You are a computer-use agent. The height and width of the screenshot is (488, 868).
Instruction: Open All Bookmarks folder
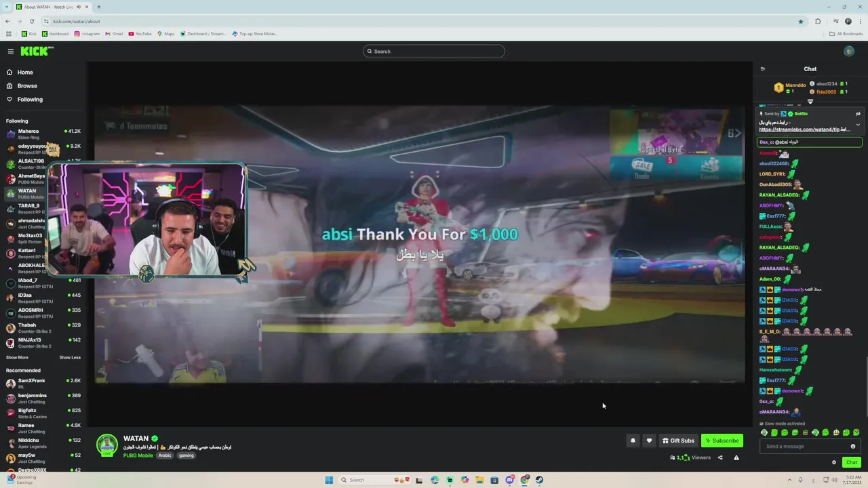tap(846, 33)
